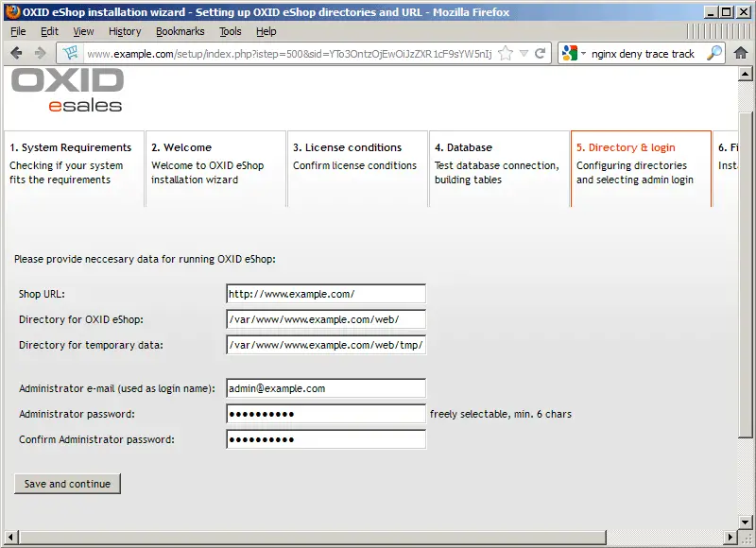Open the View menu
The image size is (756, 548).
point(83,32)
